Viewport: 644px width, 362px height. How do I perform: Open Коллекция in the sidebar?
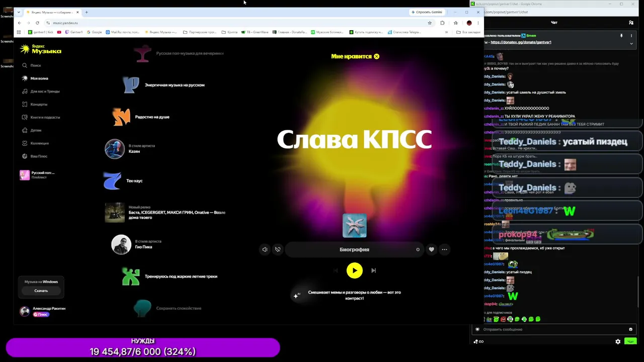35,143
